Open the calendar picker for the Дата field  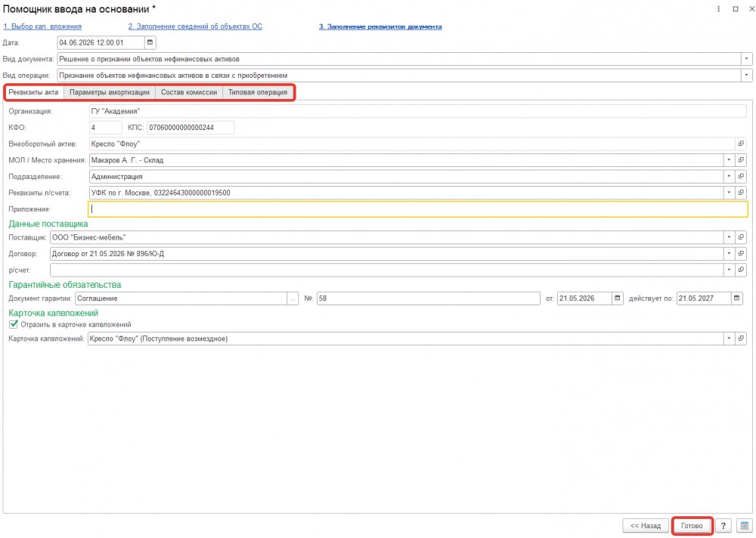150,42
